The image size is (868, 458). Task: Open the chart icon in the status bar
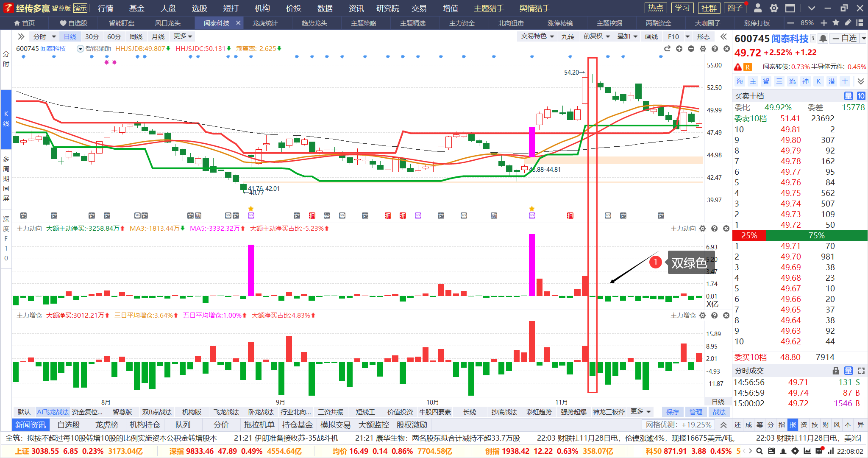[x=807, y=451]
